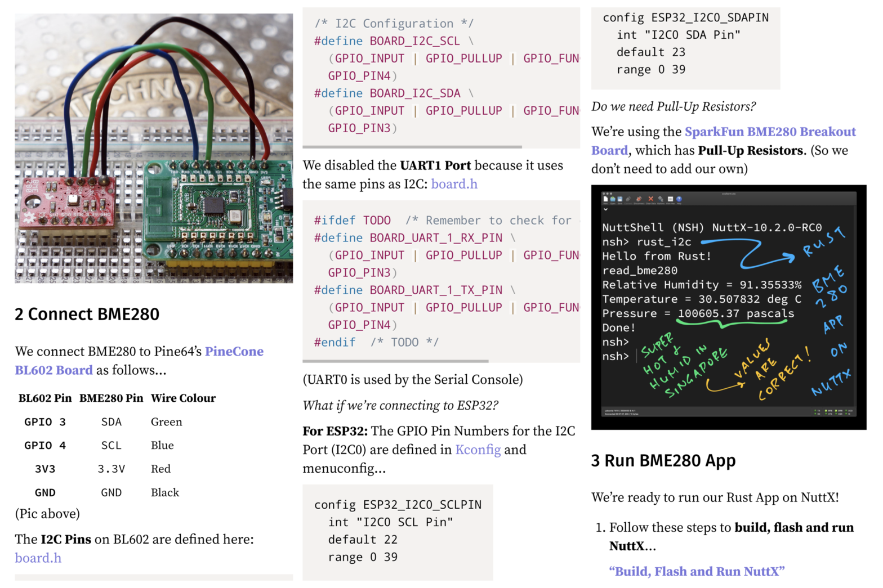Click the breadboard wiring photo
Image resolution: width=883 pixels, height=588 pixels.
[154, 149]
